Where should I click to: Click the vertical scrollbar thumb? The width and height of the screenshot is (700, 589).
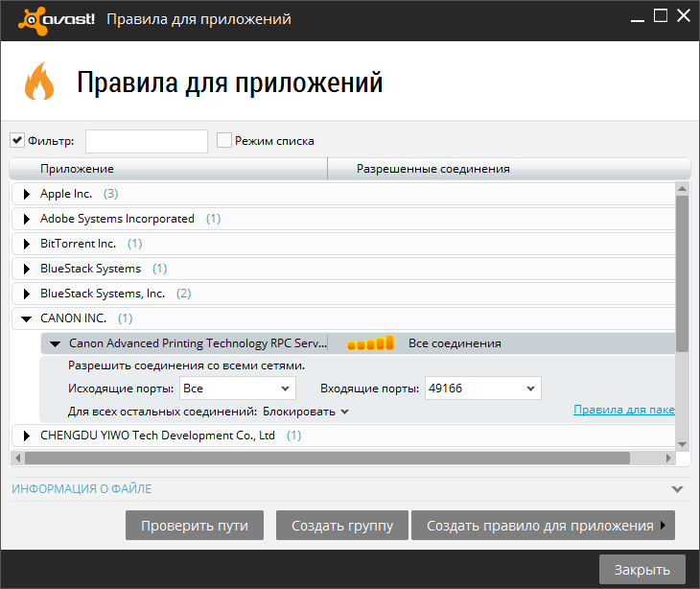[x=682, y=273]
